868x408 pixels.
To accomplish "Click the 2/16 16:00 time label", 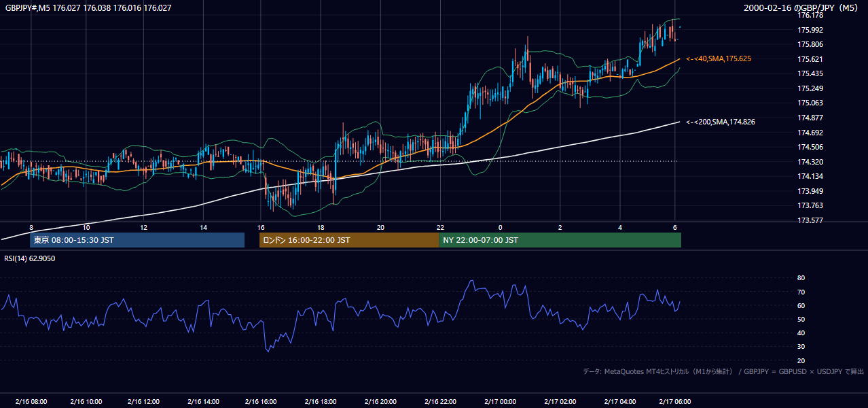I will [262, 401].
